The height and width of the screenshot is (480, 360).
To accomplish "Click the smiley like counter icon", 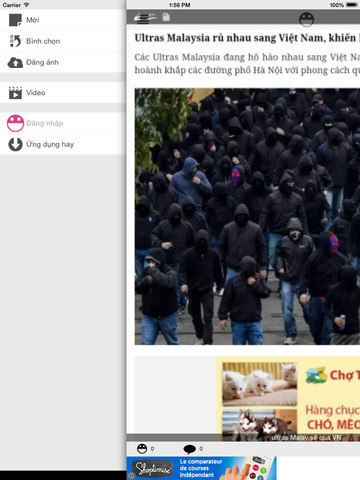I will coord(142,449).
